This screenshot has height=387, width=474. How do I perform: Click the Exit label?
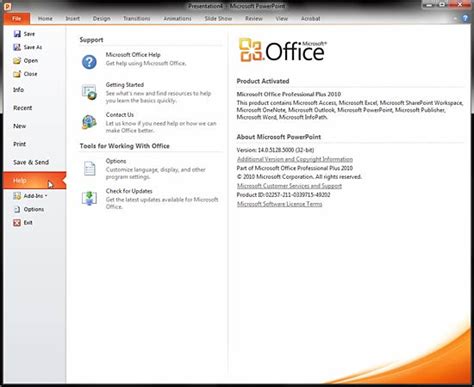pyautogui.click(x=28, y=223)
